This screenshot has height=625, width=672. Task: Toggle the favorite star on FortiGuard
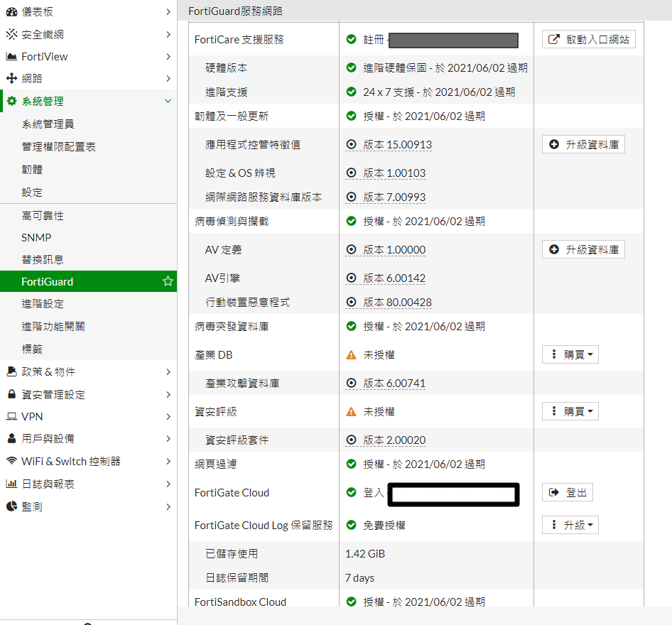click(168, 281)
